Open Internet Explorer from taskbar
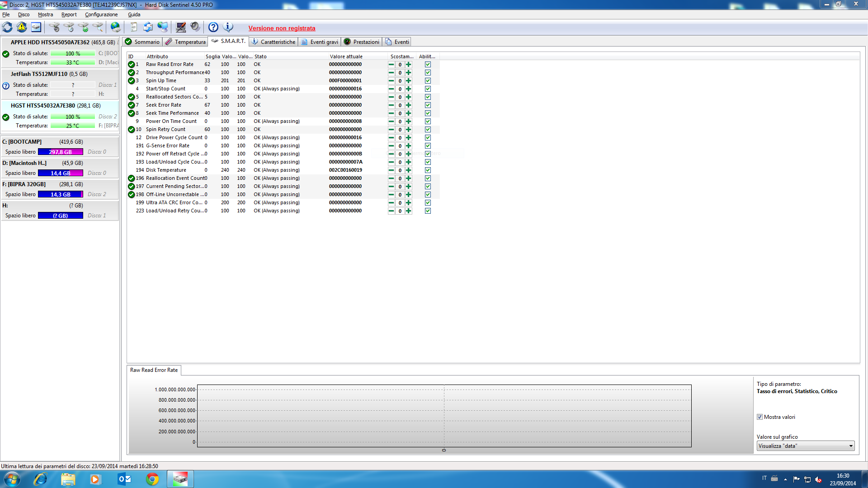868x488 pixels. [40, 479]
